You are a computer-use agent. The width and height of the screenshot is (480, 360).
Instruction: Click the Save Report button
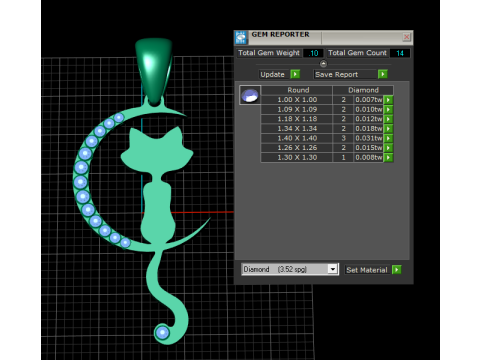[x=345, y=74]
